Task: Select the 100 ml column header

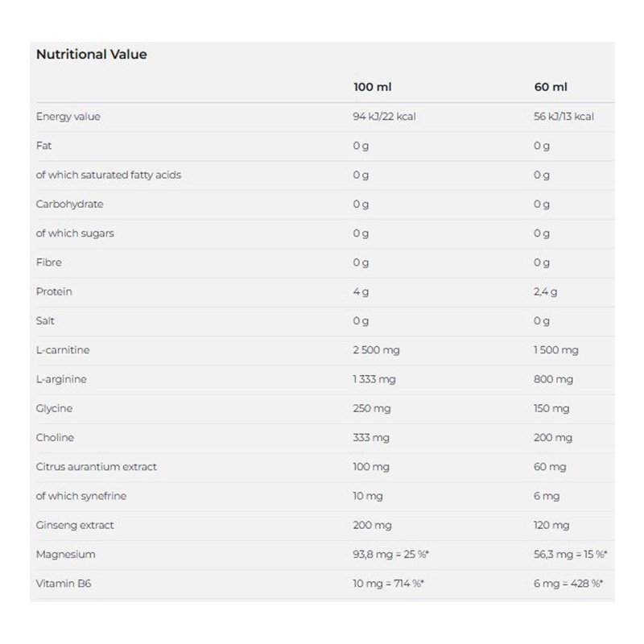Action: tap(372, 87)
